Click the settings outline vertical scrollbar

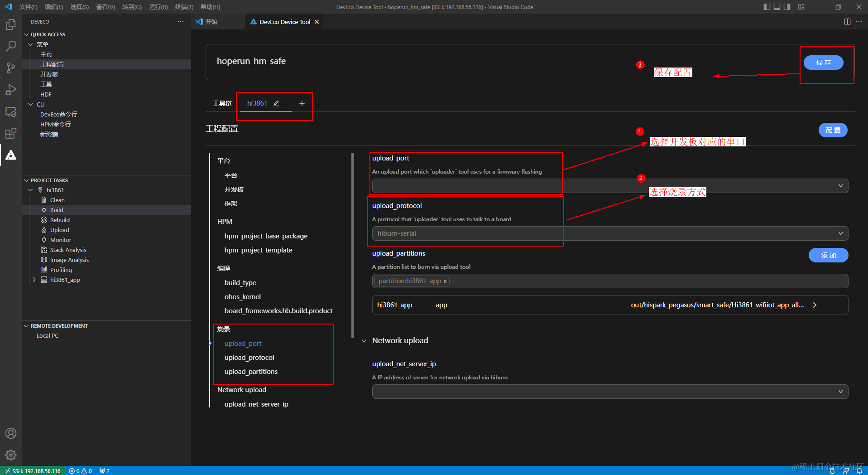tap(353, 245)
